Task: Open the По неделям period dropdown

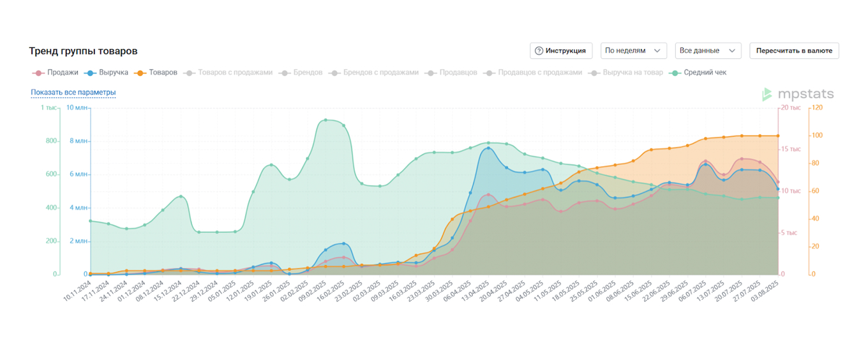Action: [633, 51]
